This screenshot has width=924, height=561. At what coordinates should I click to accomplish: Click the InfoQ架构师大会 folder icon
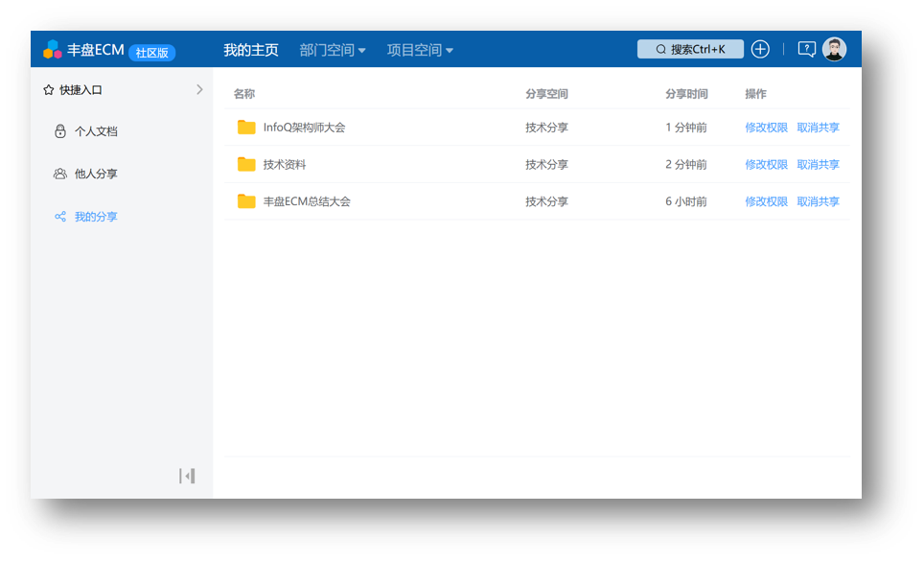246,128
